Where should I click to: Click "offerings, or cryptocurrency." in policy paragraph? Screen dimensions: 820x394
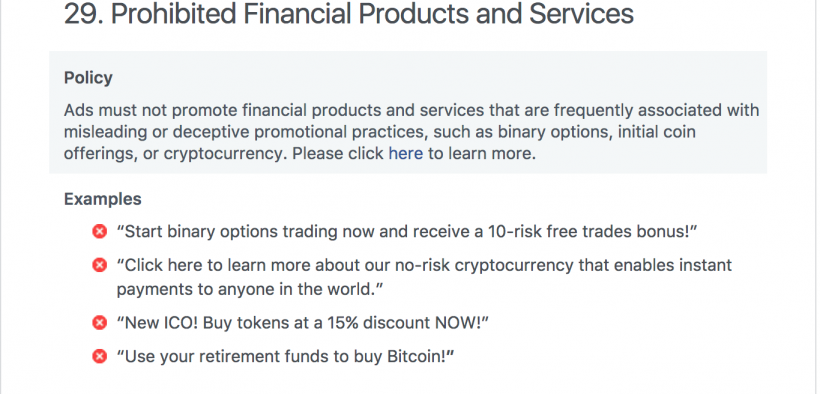[176, 154]
